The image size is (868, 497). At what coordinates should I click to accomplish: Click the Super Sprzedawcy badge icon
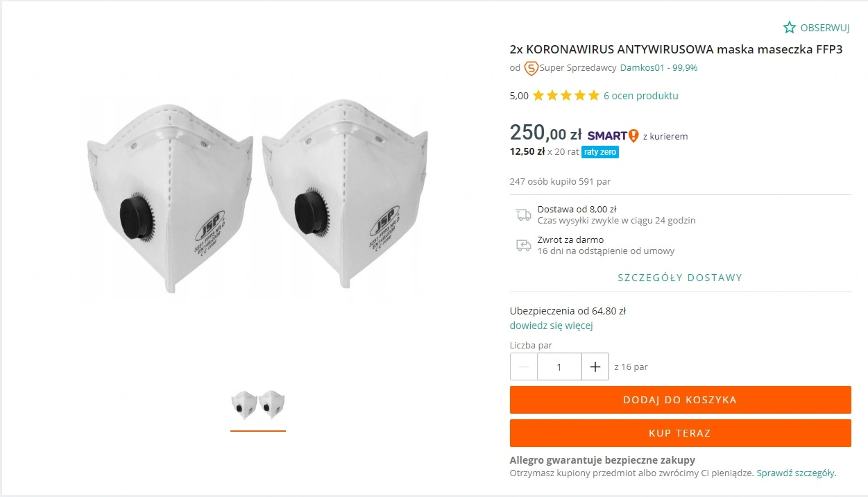click(531, 68)
